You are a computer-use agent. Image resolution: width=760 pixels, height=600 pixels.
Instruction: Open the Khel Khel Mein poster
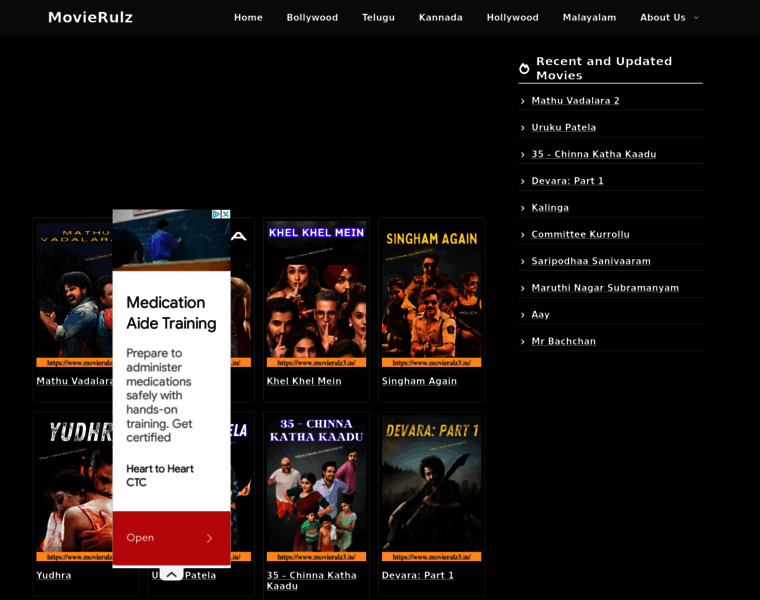pyautogui.click(x=316, y=294)
